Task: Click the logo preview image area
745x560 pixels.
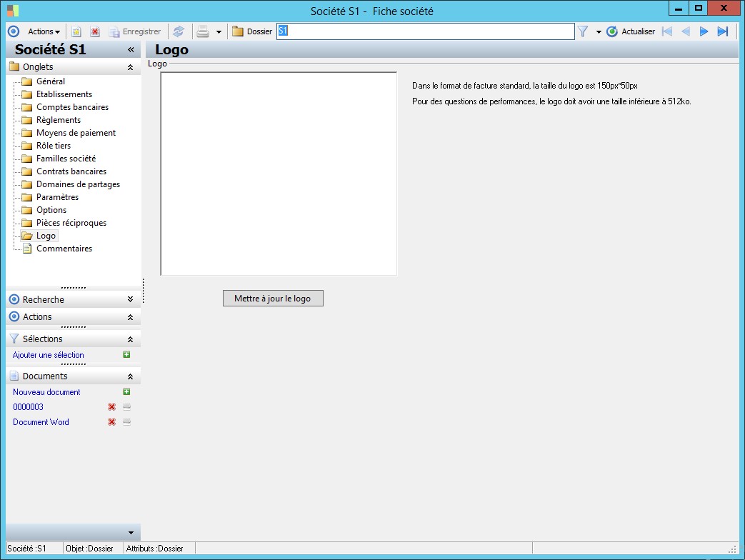Action: 279,174
